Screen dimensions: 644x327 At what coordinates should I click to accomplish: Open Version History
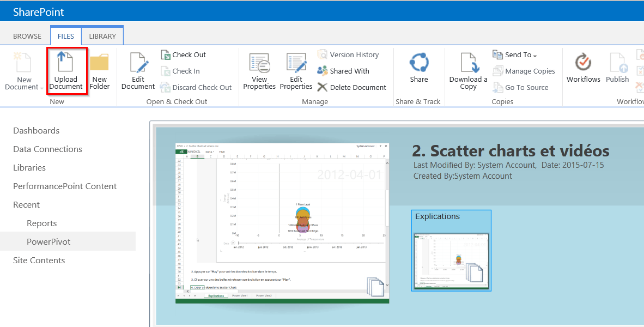348,55
